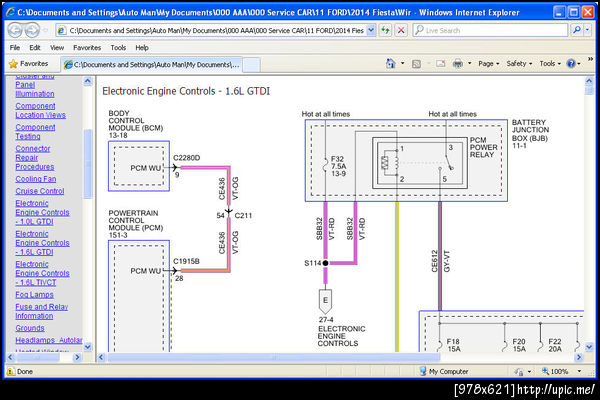Screen dimensions: 600x400
Task: Open Panel Illumination link
Action: pyautogui.click(x=34, y=89)
